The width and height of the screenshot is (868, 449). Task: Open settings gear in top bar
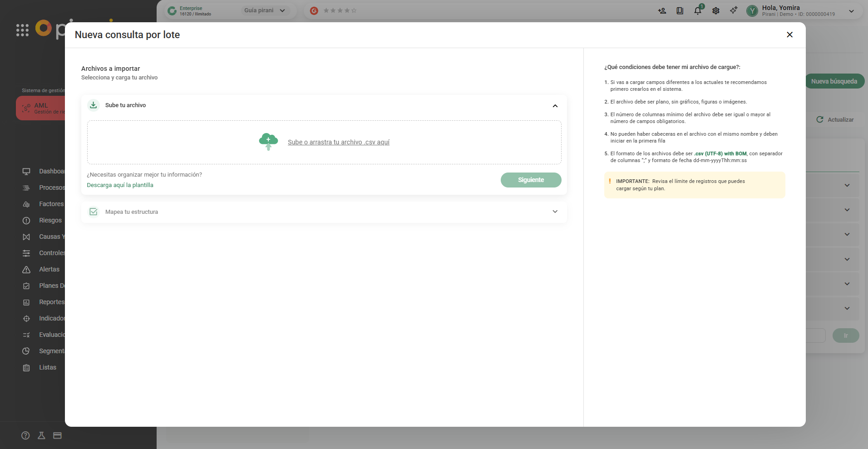(x=715, y=11)
